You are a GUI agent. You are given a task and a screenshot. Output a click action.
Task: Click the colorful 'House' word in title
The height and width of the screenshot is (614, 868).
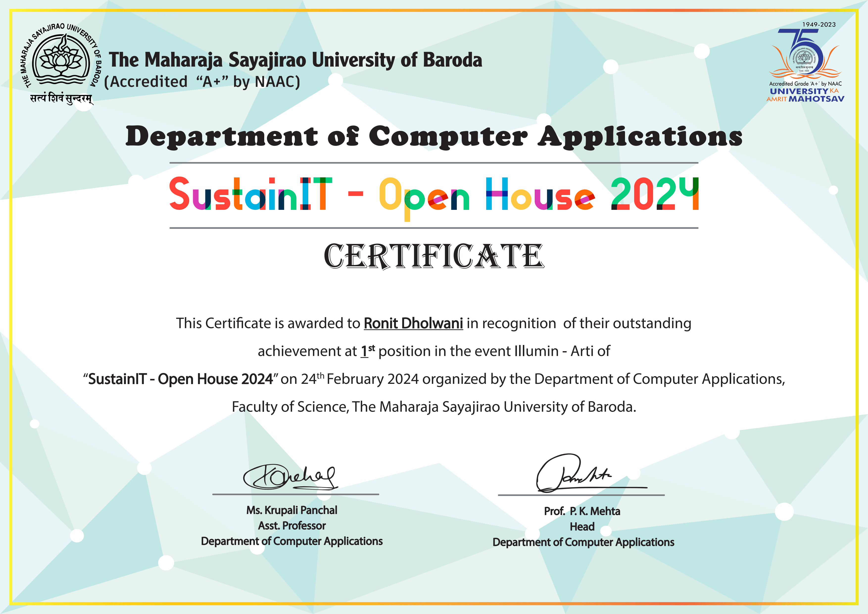540,194
